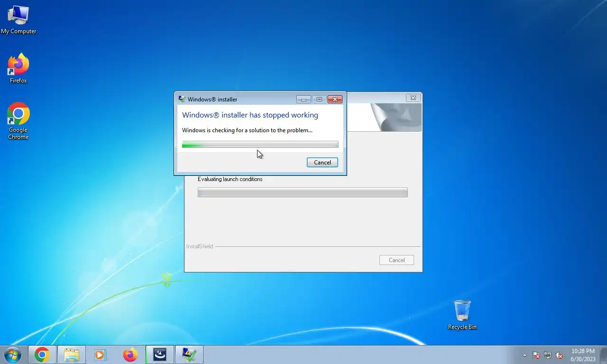Image resolution: width=607 pixels, height=364 pixels.
Task: Maximize the Windows installer error dialog
Action: [x=319, y=100]
